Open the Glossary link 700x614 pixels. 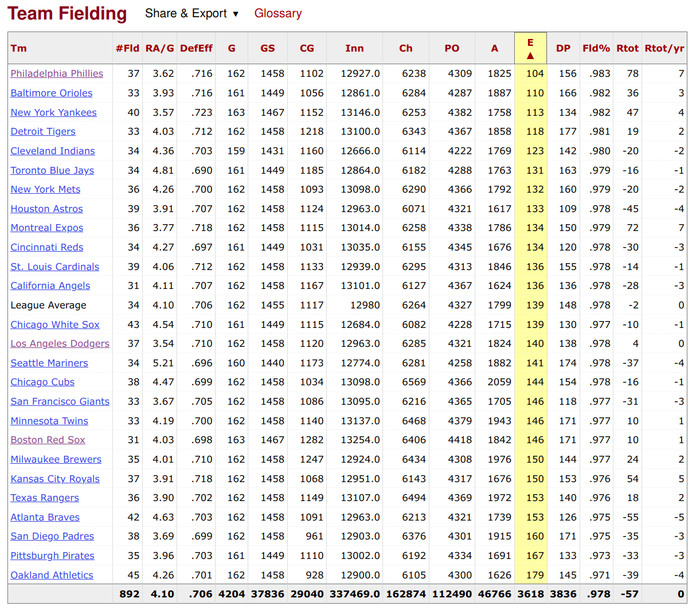[x=278, y=13]
